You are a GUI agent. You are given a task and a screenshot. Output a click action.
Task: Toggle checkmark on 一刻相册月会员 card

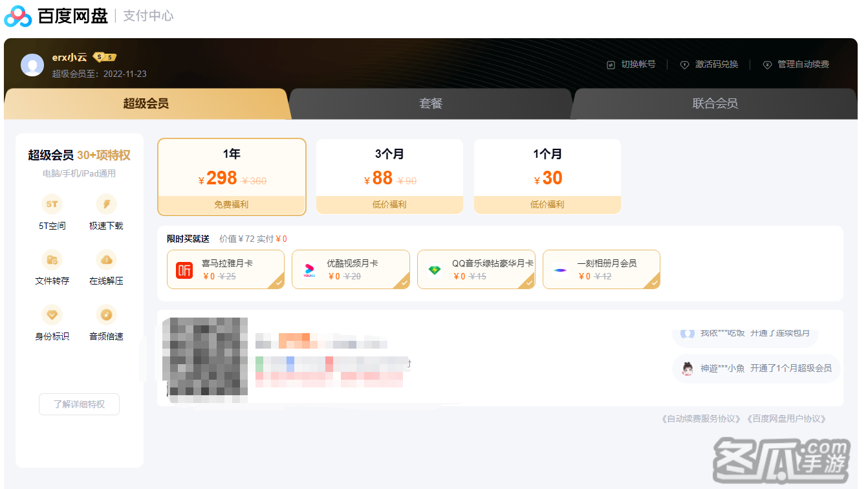coord(653,282)
